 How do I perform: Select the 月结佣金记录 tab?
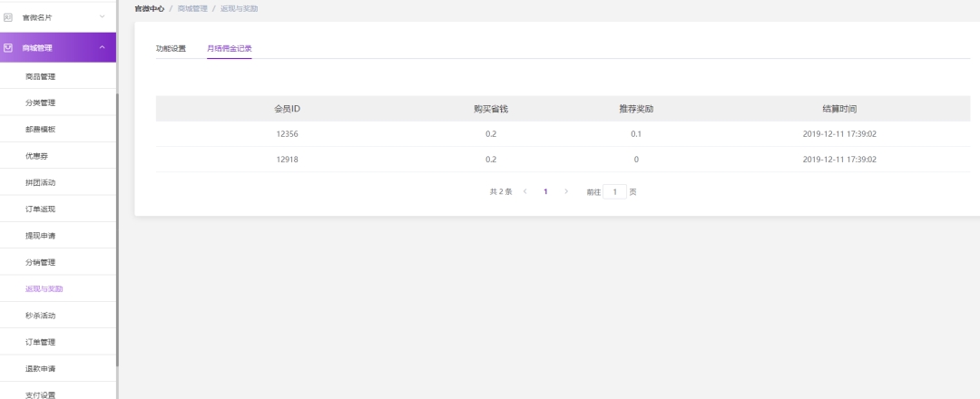(x=229, y=48)
